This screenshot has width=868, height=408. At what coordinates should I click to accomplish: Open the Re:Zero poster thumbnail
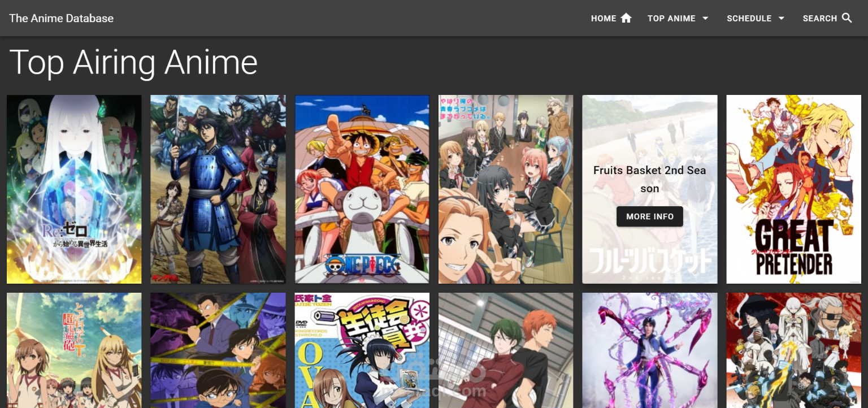pyautogui.click(x=74, y=189)
